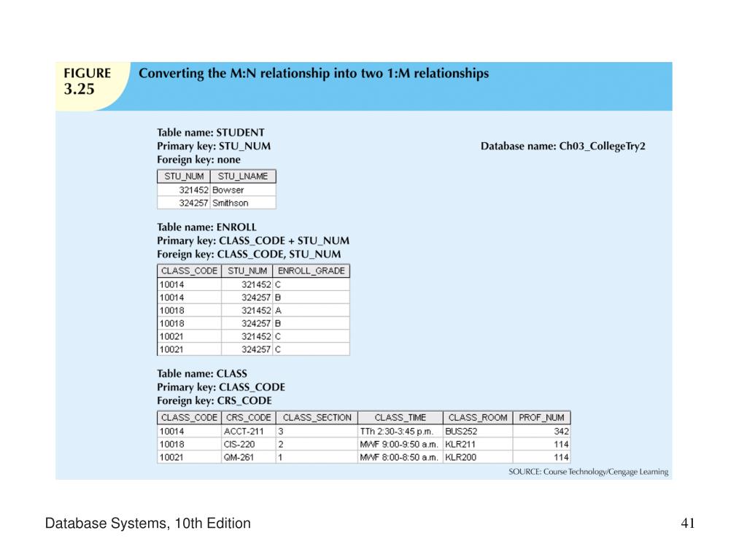The width and height of the screenshot is (747, 560).
Task: Click the slide page number 41
Action: click(x=688, y=524)
